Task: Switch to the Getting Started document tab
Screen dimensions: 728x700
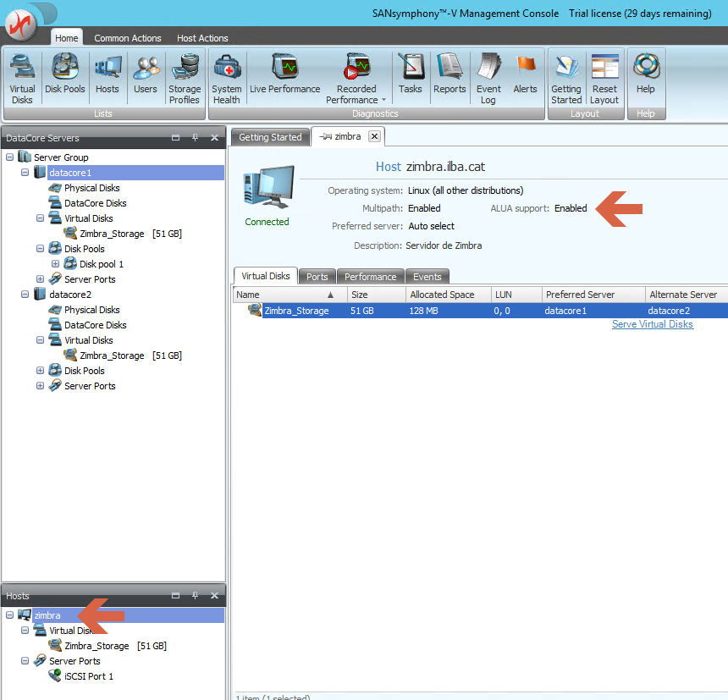Action: click(x=270, y=137)
